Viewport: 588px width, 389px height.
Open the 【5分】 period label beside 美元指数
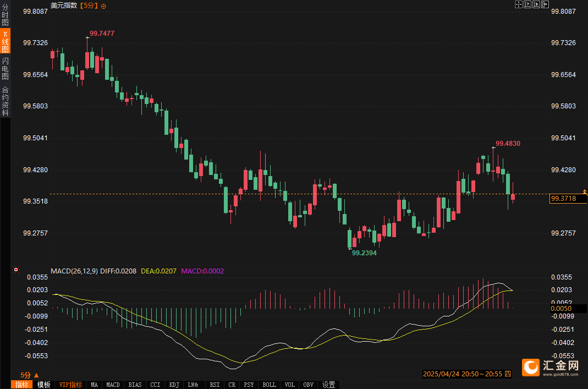click(89, 6)
